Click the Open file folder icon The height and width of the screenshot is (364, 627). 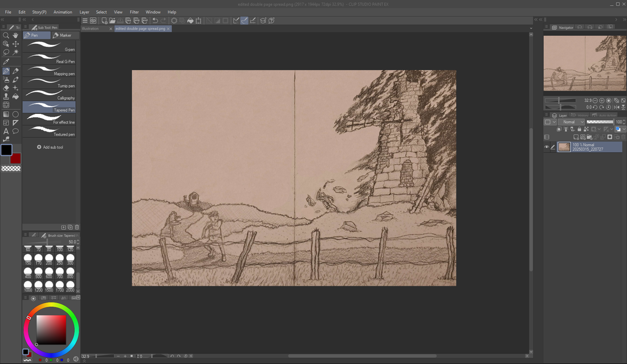(112, 21)
